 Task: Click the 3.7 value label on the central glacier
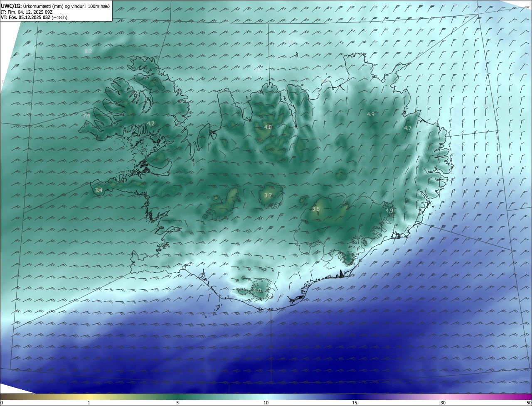(x=268, y=195)
